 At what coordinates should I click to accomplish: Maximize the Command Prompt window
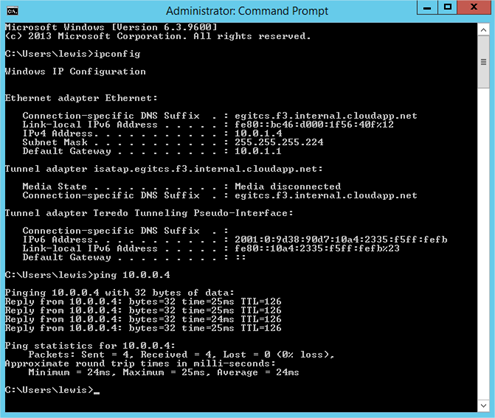[x=448, y=8]
